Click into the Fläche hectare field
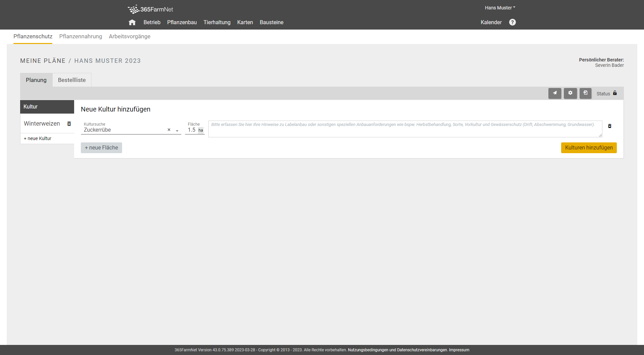This screenshot has width=644, height=355. click(192, 130)
